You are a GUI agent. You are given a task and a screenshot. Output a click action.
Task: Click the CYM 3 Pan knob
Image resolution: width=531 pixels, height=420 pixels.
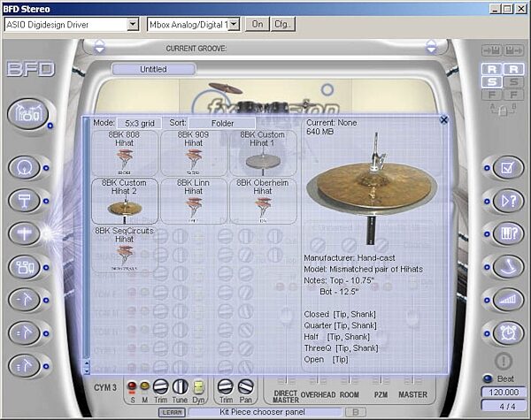[x=246, y=386]
